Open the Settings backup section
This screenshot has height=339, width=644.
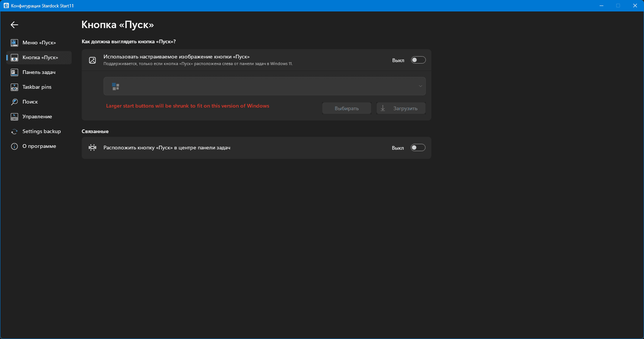[41, 132]
